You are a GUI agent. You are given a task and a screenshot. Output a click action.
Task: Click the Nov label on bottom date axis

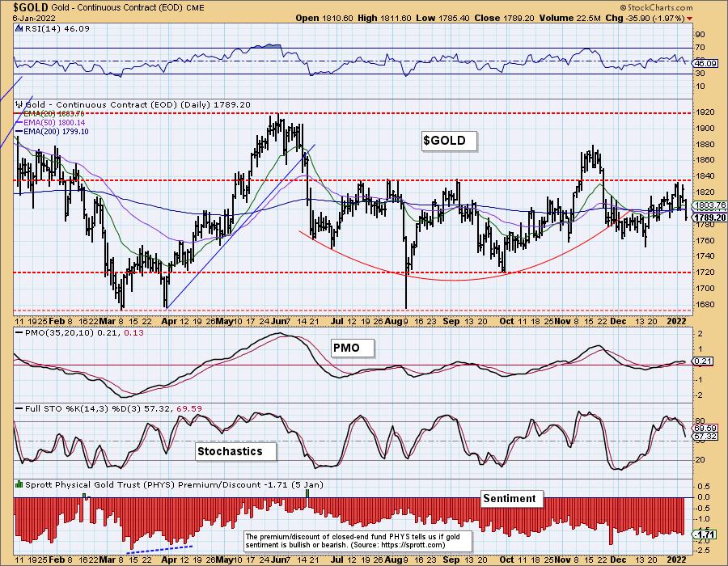(562, 560)
